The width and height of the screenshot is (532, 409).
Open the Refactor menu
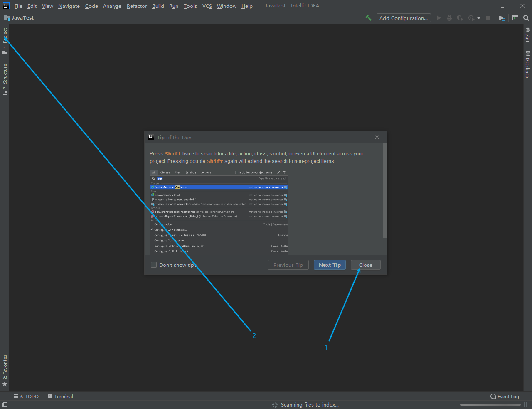coord(137,6)
